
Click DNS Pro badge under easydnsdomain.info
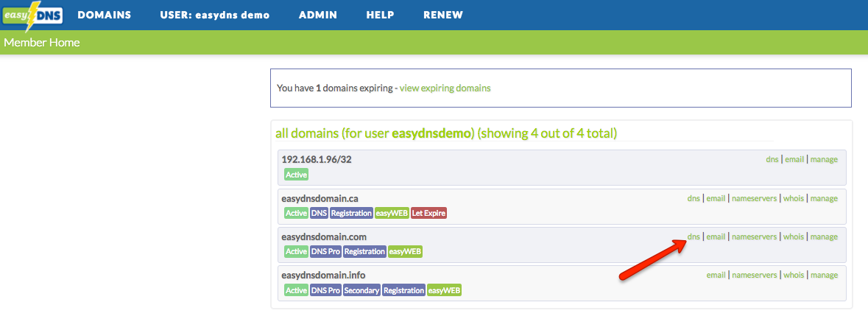[325, 290]
